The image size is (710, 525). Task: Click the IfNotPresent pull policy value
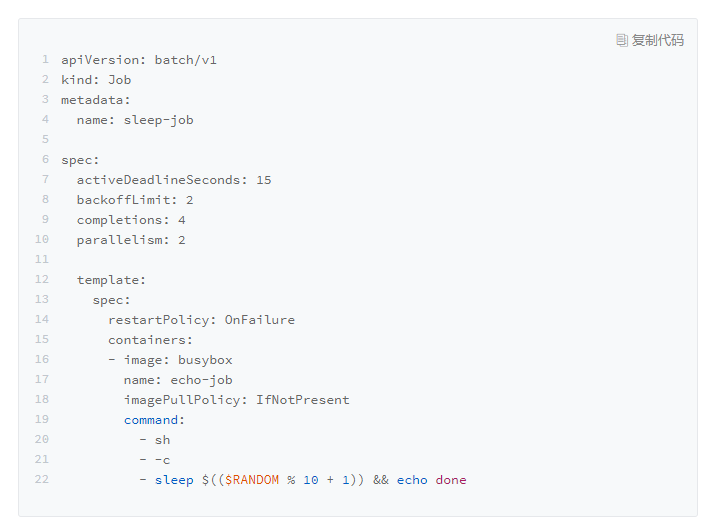(x=303, y=400)
